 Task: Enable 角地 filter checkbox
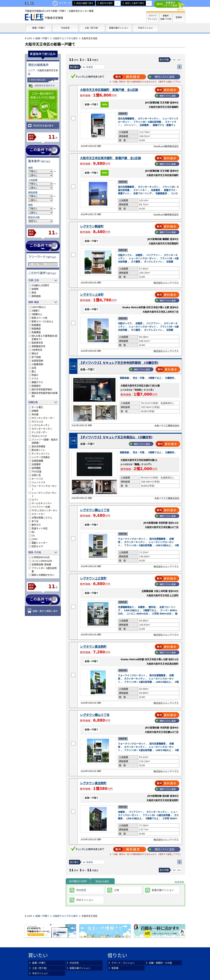[x=30, y=293]
